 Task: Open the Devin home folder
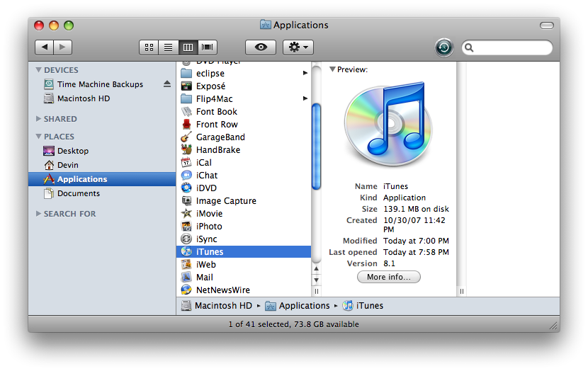pyautogui.click(x=67, y=165)
